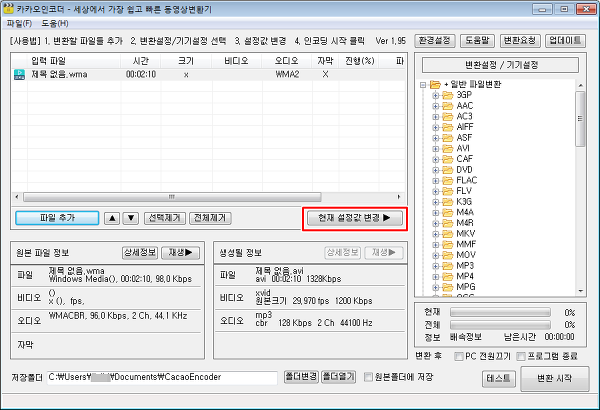Click the M4R folder icon
The width and height of the screenshot is (600, 410).
click(x=448, y=223)
